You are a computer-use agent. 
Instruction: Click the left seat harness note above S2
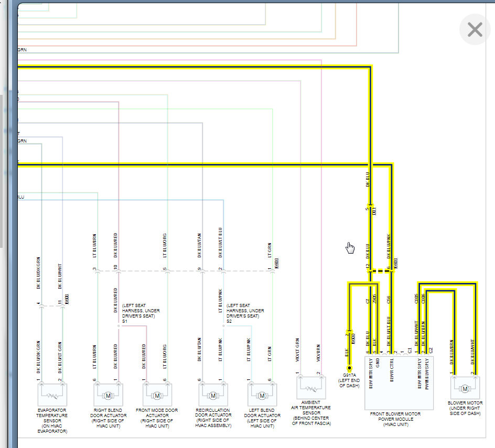pos(245,311)
